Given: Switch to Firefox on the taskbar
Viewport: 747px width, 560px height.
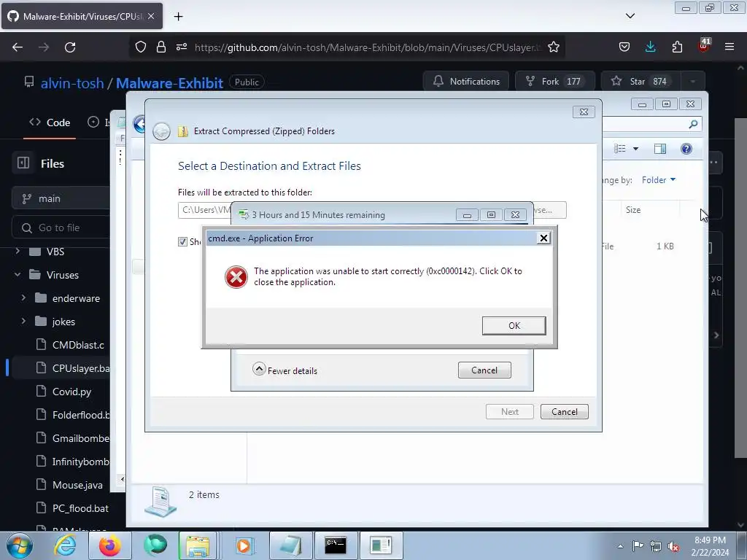Looking at the screenshot, I should click(109, 545).
